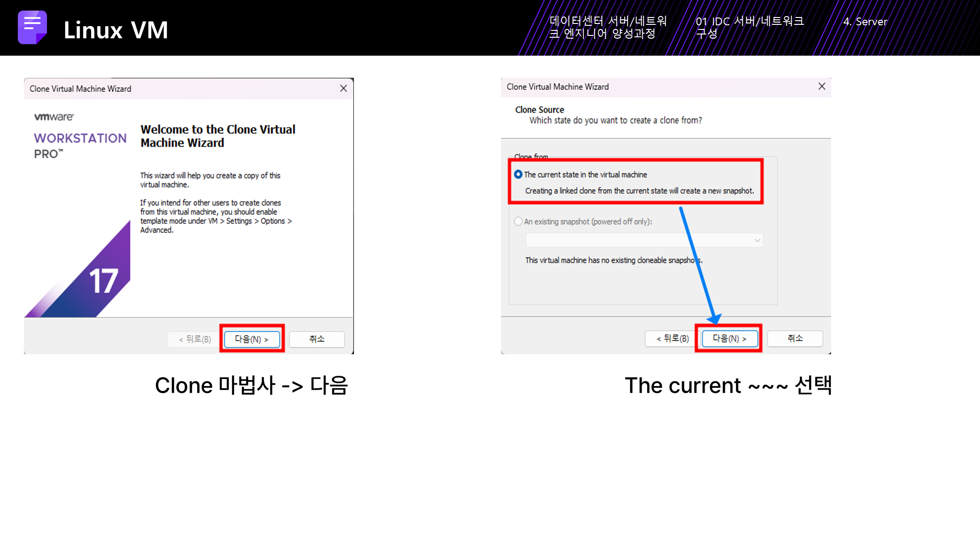This screenshot has width=980, height=552.
Task: Click the '4. Server' header item
Action: 865,22
